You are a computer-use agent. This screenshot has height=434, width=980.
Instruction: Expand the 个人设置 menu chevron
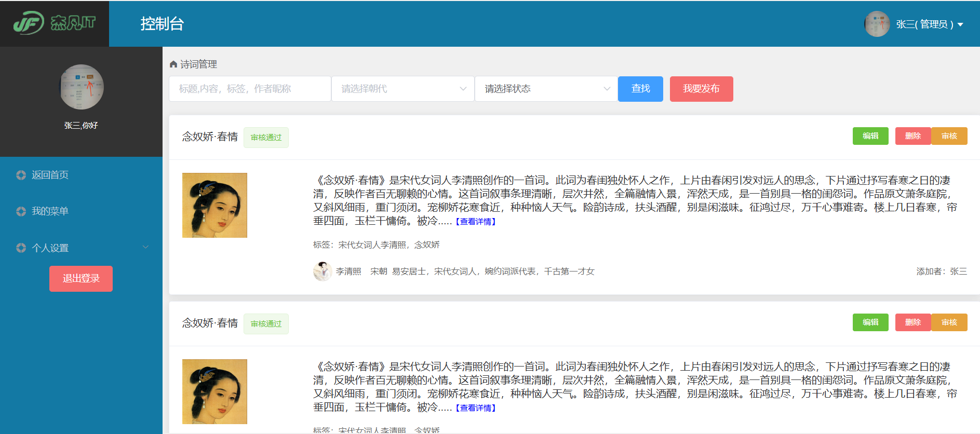point(146,247)
